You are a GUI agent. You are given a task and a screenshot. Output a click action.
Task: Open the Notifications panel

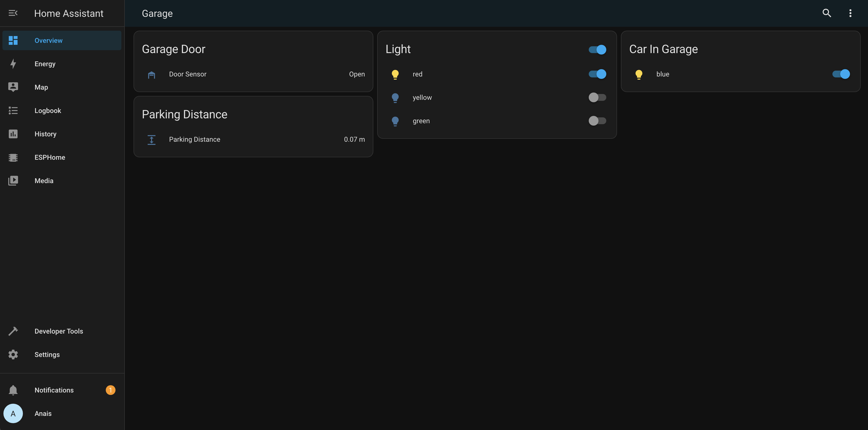(x=54, y=390)
